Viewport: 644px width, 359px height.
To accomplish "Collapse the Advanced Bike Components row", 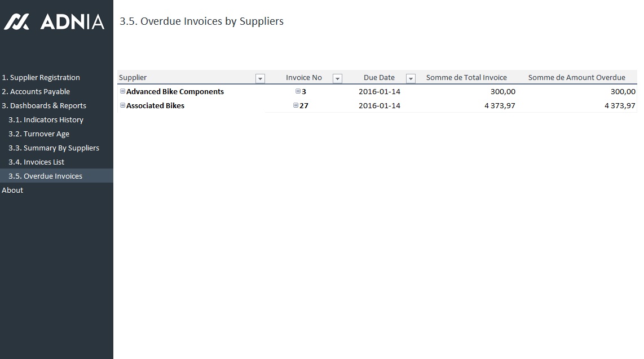I will [x=122, y=91].
